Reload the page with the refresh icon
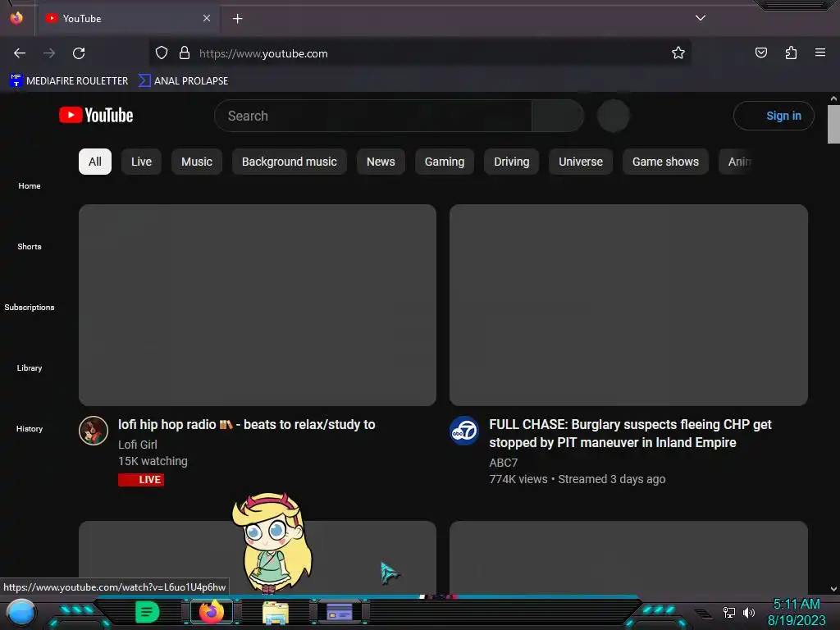The height and width of the screenshot is (630, 840). (x=79, y=53)
